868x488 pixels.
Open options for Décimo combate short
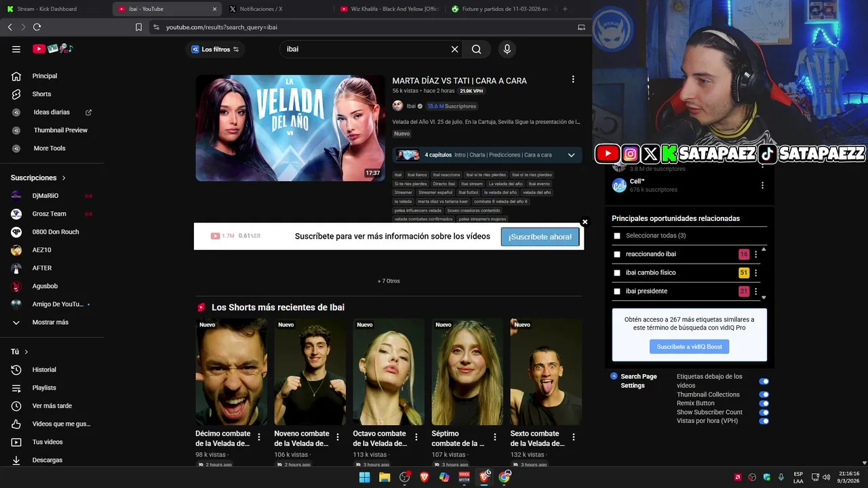coord(259,438)
